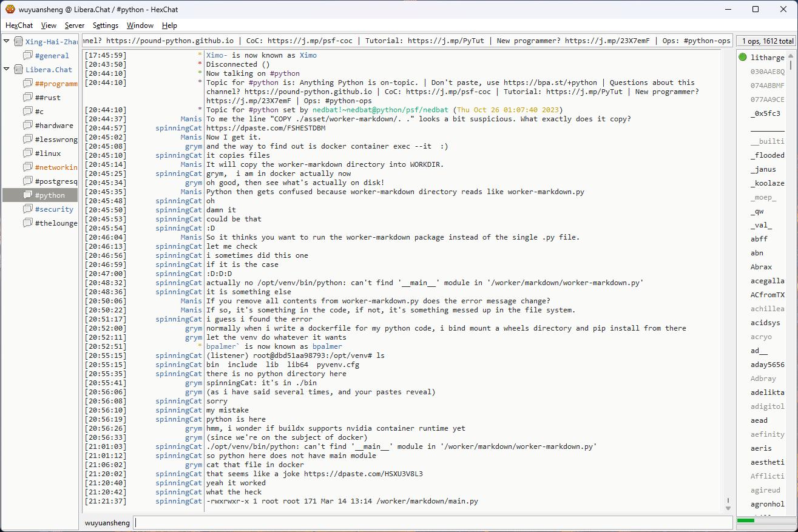Click the channel icon beside #hardware
The width and height of the screenshot is (798, 532).
pyautogui.click(x=28, y=126)
